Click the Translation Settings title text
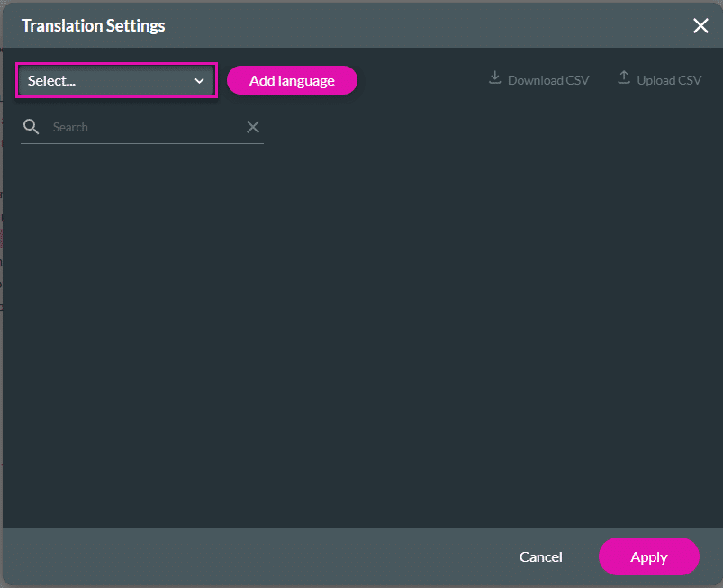The height and width of the screenshot is (588, 723). [x=93, y=25]
